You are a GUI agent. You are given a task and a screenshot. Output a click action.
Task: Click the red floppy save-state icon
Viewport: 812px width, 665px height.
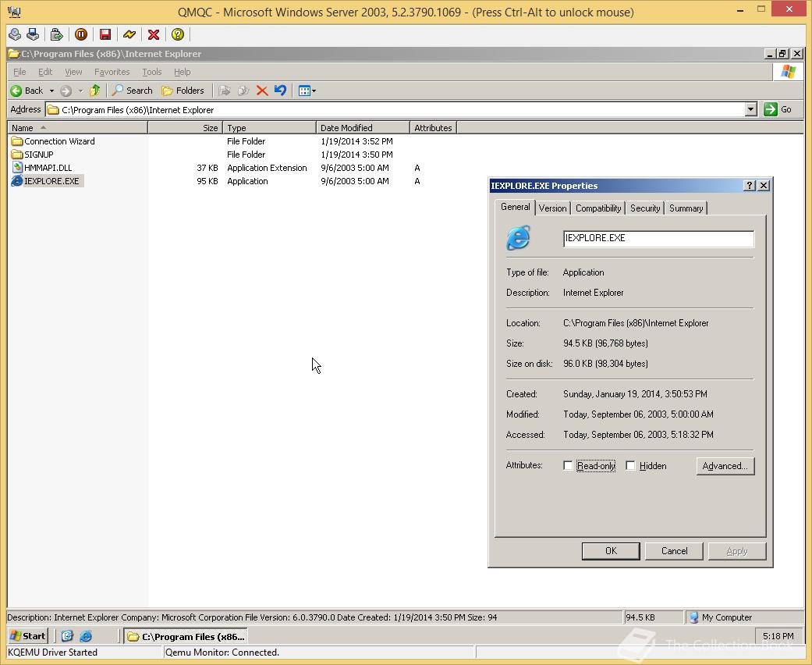point(105,34)
